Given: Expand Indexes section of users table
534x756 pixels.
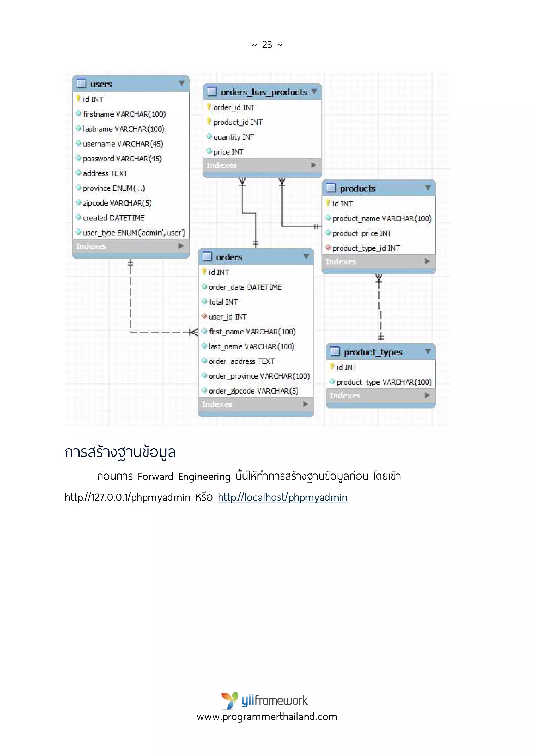Looking at the screenshot, I should 181,246.
